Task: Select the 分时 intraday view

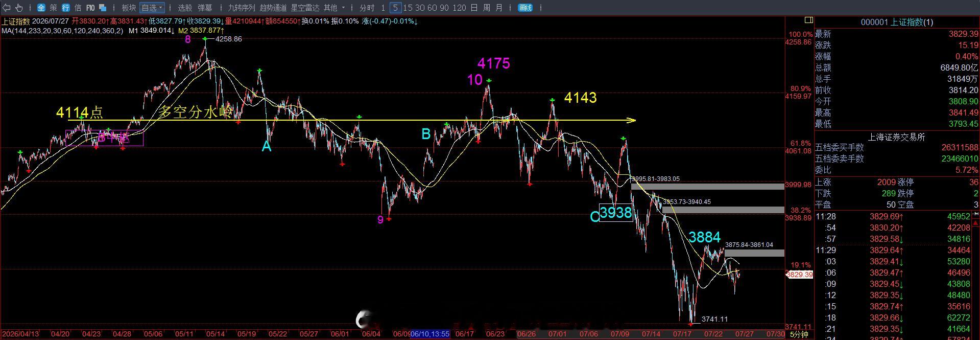Action: [x=367, y=8]
